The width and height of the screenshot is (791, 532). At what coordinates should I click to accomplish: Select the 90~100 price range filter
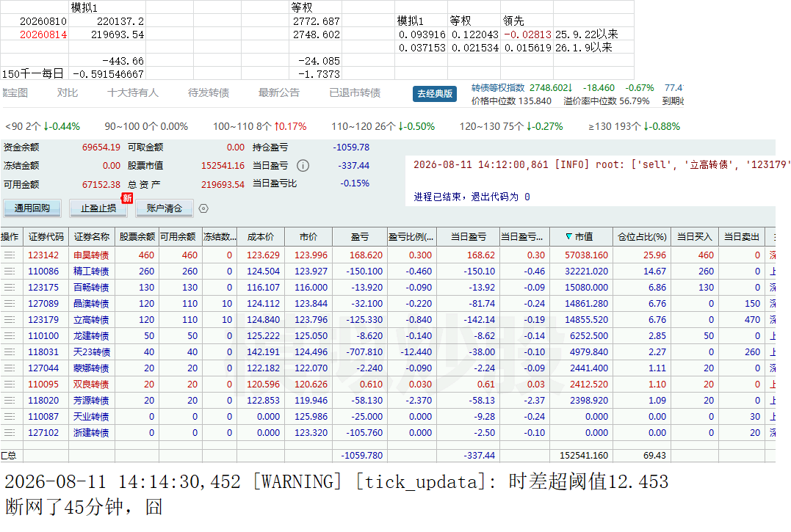(x=146, y=126)
